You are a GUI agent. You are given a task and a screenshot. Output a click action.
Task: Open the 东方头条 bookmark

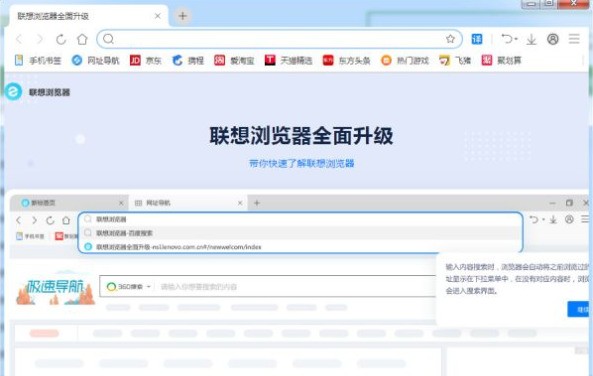tap(346, 60)
